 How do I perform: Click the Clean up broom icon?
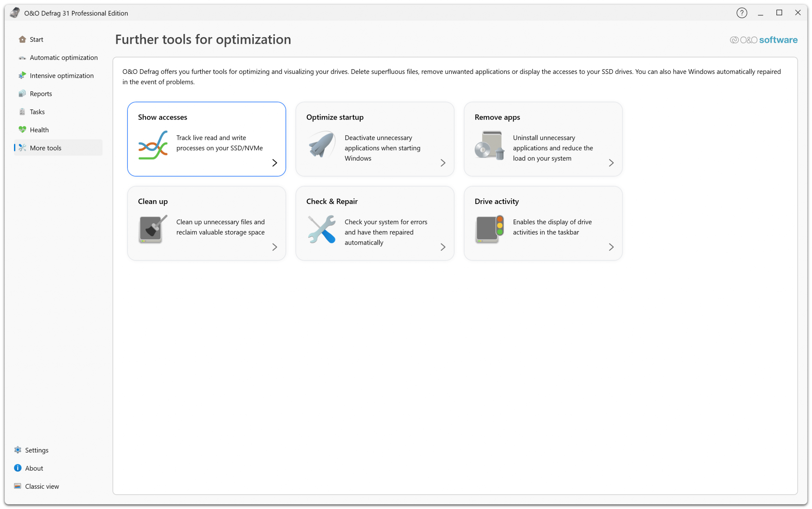point(153,229)
